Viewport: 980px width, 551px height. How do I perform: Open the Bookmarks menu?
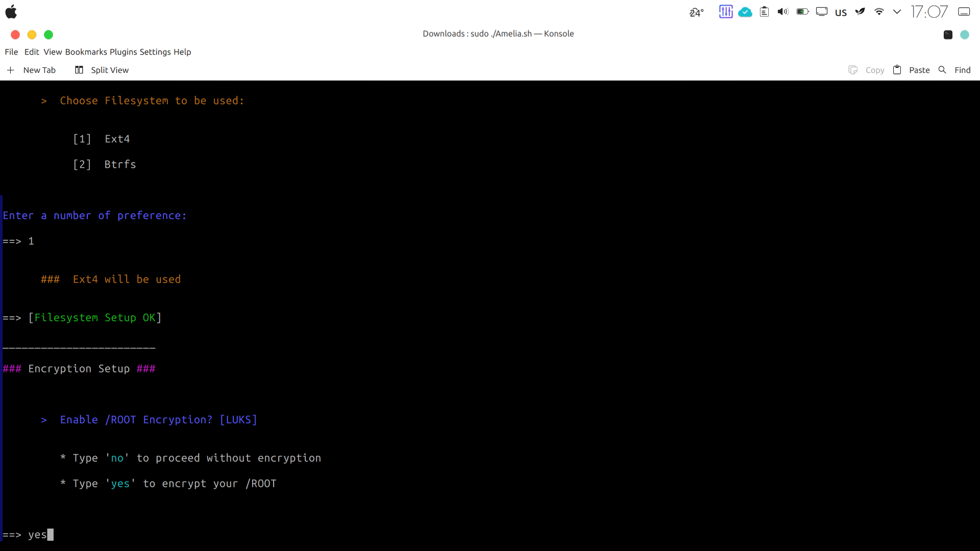[x=86, y=52]
